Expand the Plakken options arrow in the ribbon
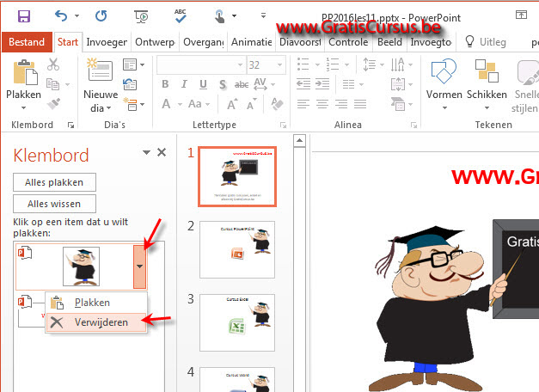 coord(23,108)
